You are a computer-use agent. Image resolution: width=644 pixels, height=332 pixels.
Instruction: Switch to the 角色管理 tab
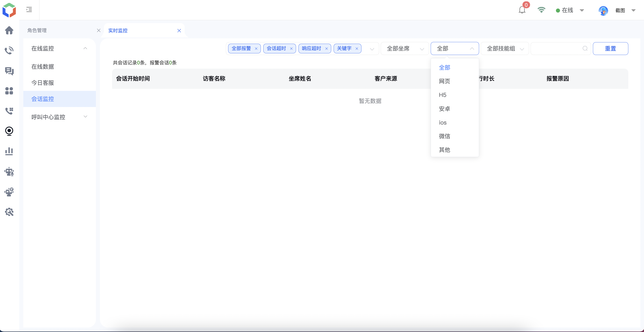point(37,30)
